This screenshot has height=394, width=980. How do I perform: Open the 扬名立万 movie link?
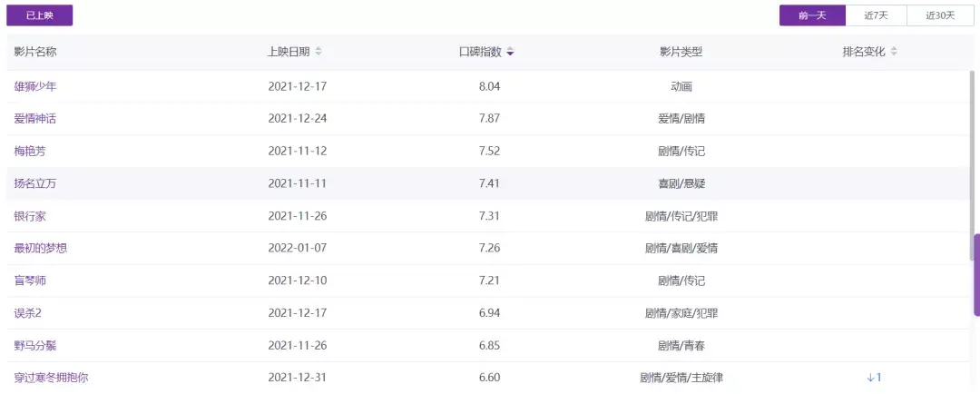tap(35, 183)
